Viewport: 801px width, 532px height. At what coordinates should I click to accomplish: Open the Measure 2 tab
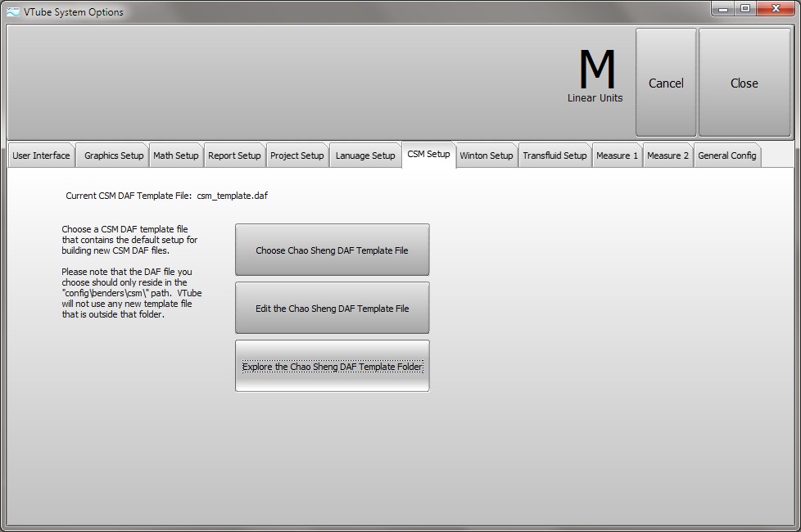pos(667,156)
